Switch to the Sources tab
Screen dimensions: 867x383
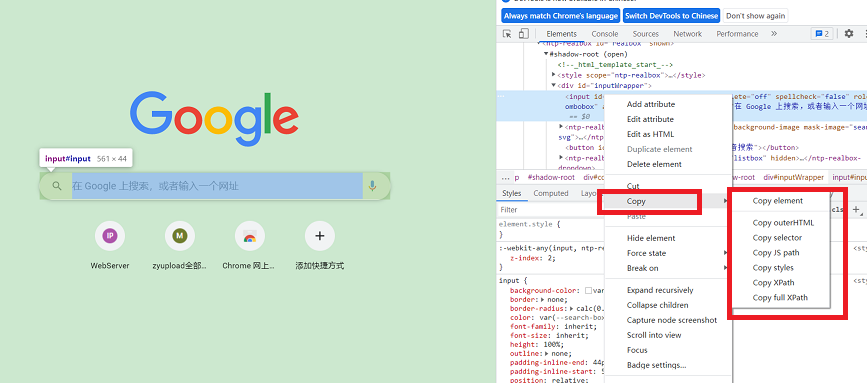(645, 34)
